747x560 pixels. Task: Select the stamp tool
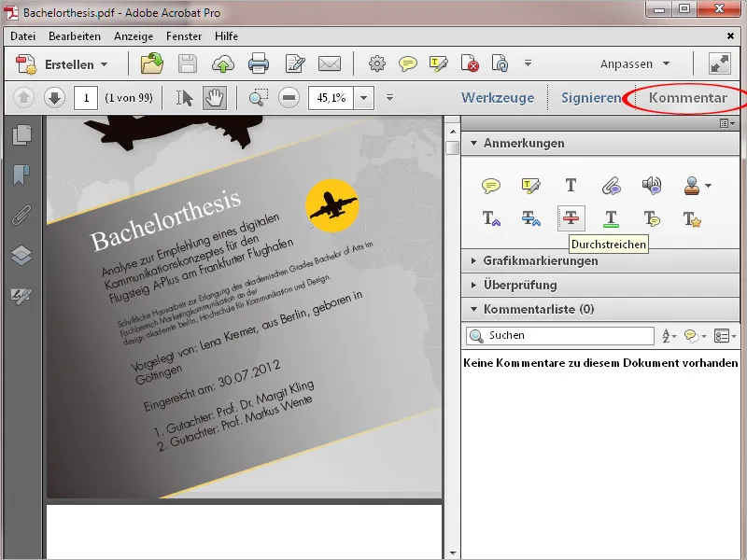click(692, 185)
